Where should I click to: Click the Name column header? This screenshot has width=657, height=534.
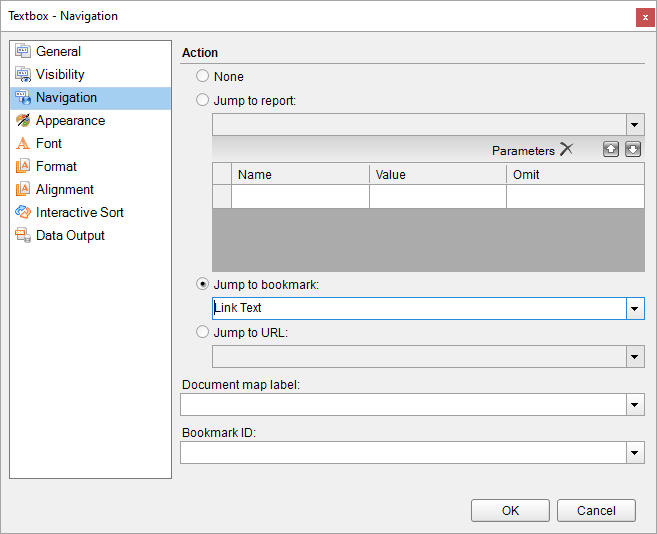click(300, 174)
